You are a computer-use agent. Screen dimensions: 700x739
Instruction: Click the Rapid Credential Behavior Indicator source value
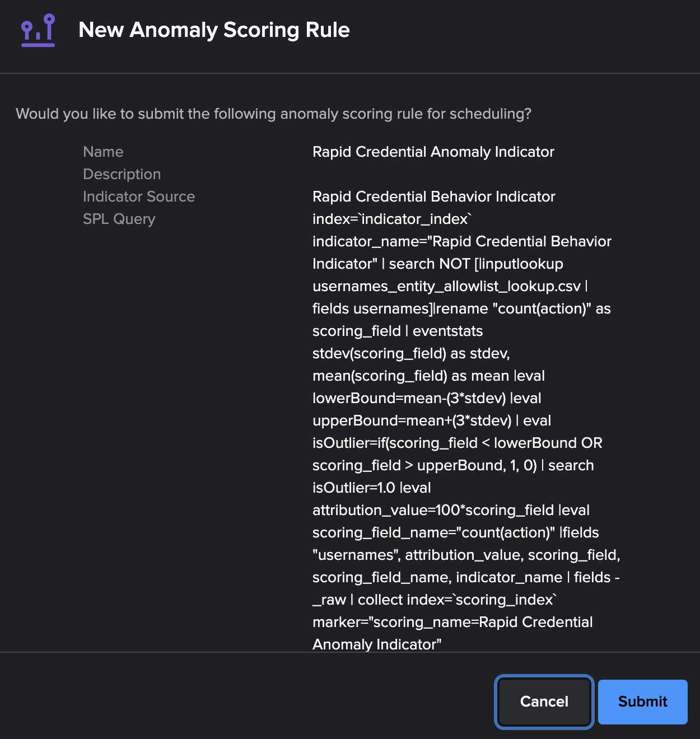pyautogui.click(x=433, y=197)
